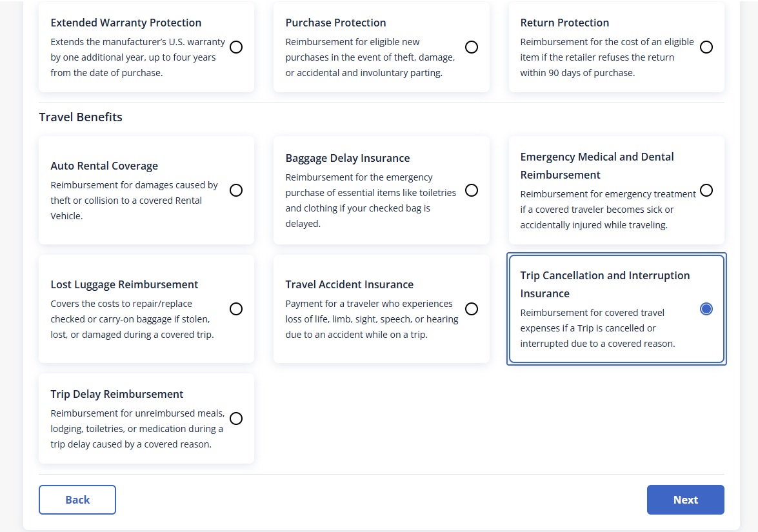The image size is (758, 532).
Task: Click the Lost Luggage Reimbursement card title
Action: (x=124, y=284)
